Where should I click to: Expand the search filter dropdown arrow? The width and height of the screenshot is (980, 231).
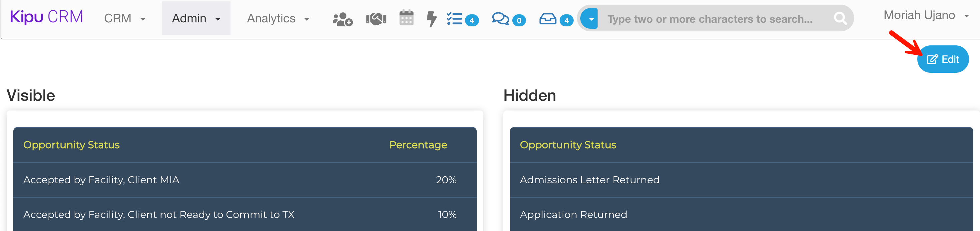[591, 18]
